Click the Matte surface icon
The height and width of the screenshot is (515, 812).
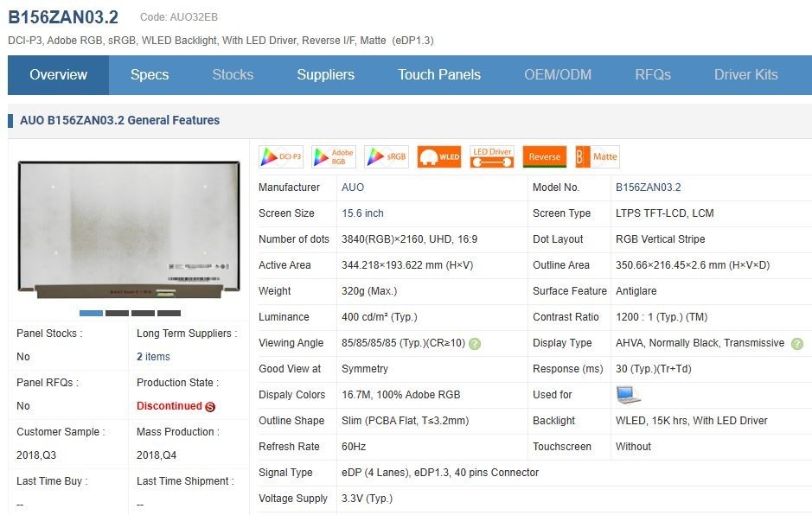(598, 156)
